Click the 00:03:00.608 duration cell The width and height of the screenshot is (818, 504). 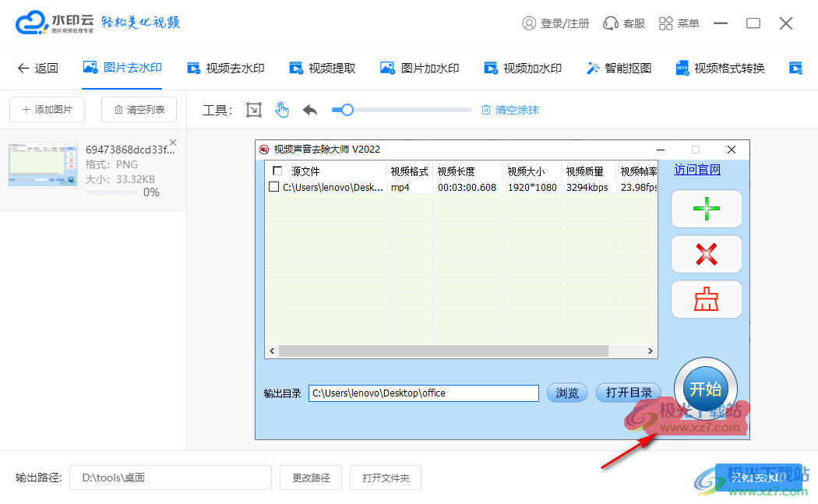coord(467,187)
